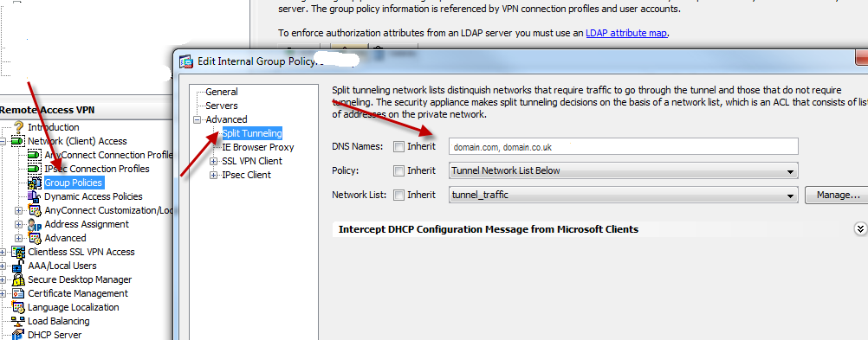This screenshot has height=340, width=868.
Task: Click the Language Localization icon
Action: coord(18,307)
